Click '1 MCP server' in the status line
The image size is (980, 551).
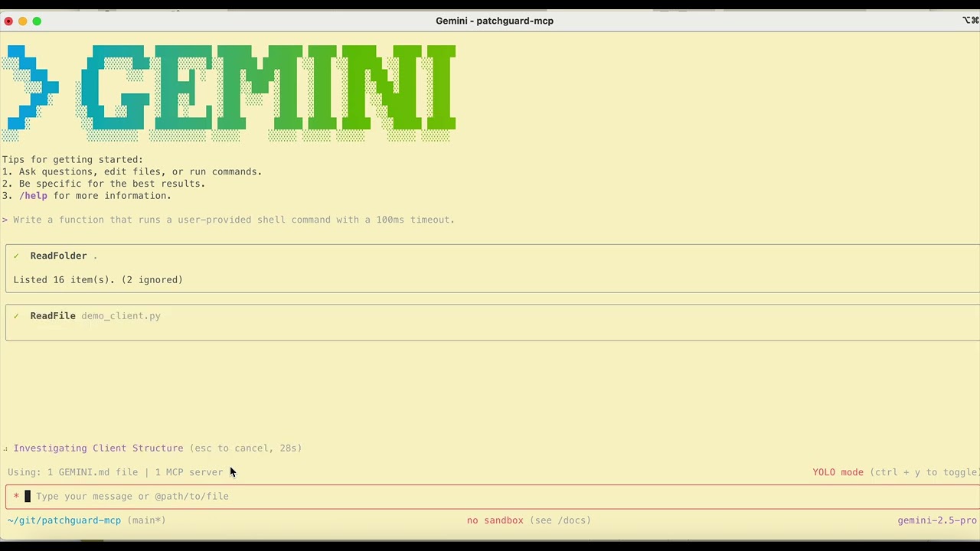(x=189, y=472)
